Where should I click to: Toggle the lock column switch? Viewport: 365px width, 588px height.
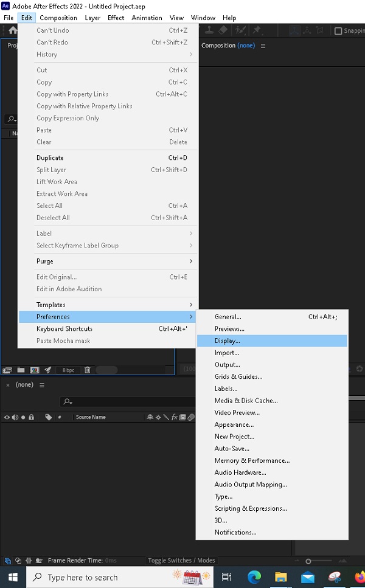click(31, 417)
